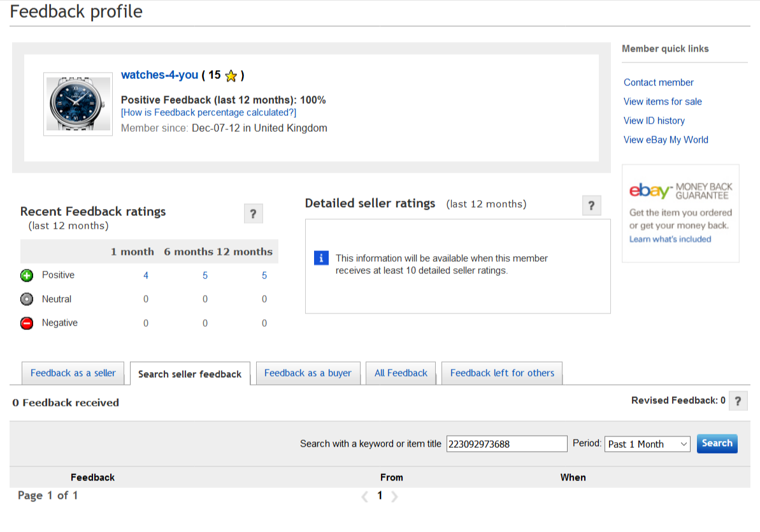Screen dimensions: 760x532
Task: Click the red Negative feedback icon
Action: pos(27,324)
